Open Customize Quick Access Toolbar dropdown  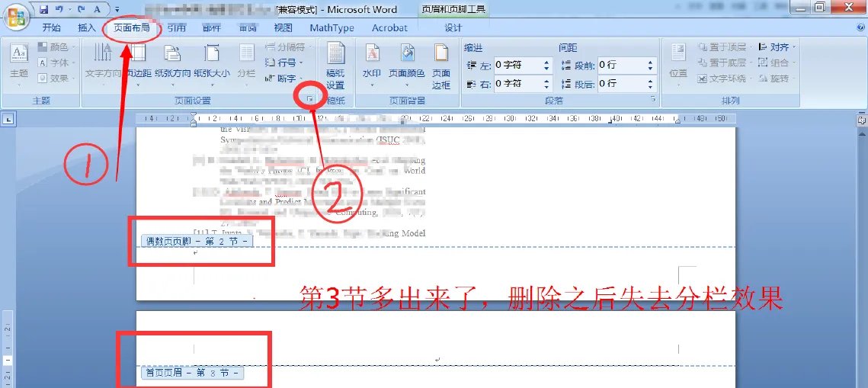click(117, 9)
